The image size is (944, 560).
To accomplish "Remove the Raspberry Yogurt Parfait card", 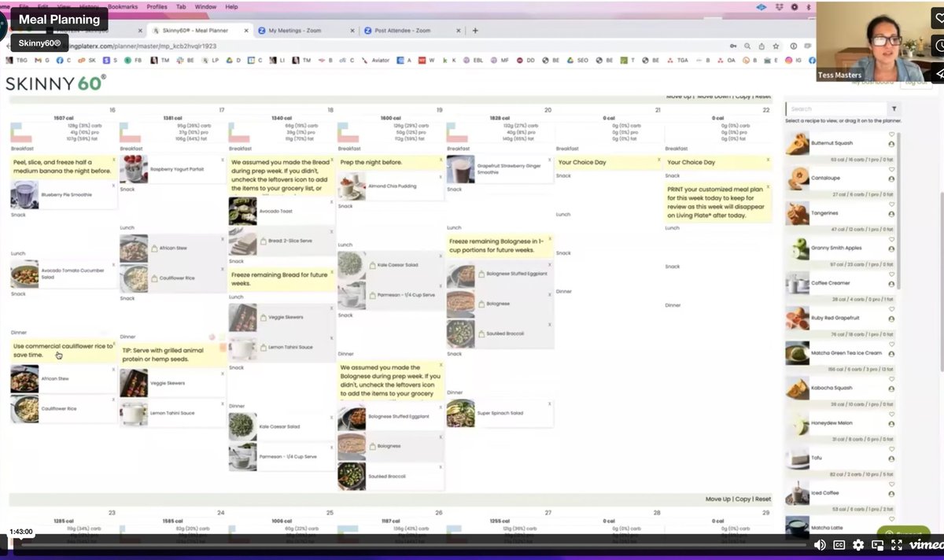I will 223,159.
